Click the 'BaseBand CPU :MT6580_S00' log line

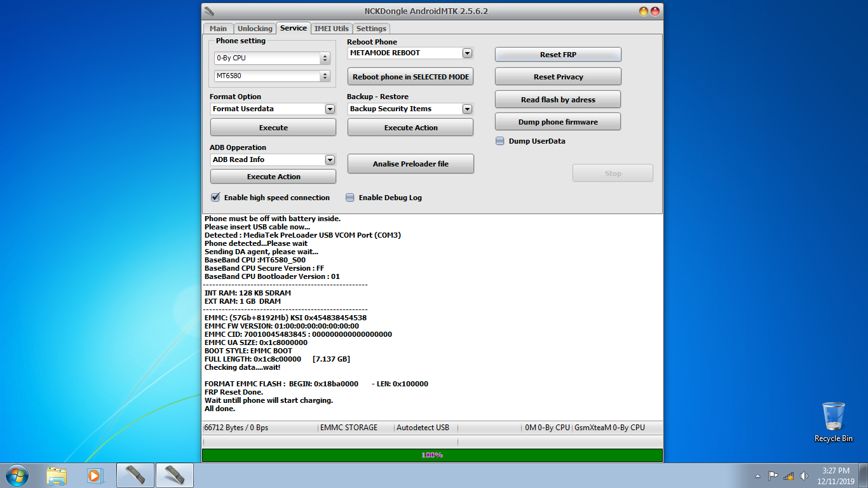255,260
